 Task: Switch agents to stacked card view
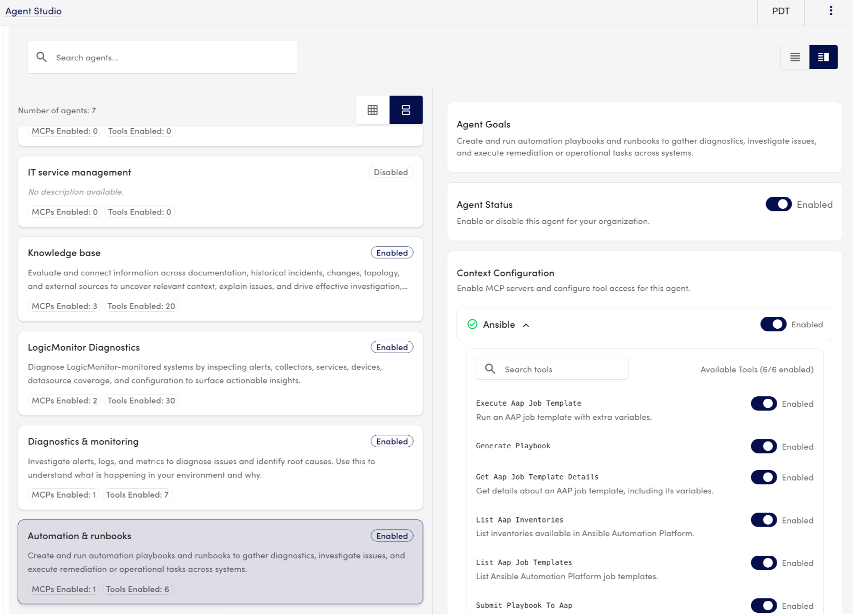click(x=406, y=110)
